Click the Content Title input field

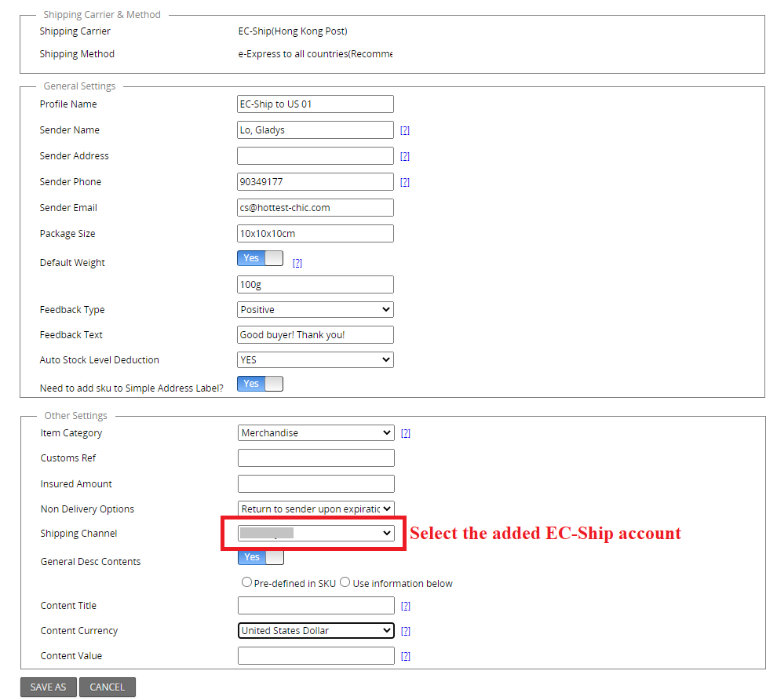316,605
